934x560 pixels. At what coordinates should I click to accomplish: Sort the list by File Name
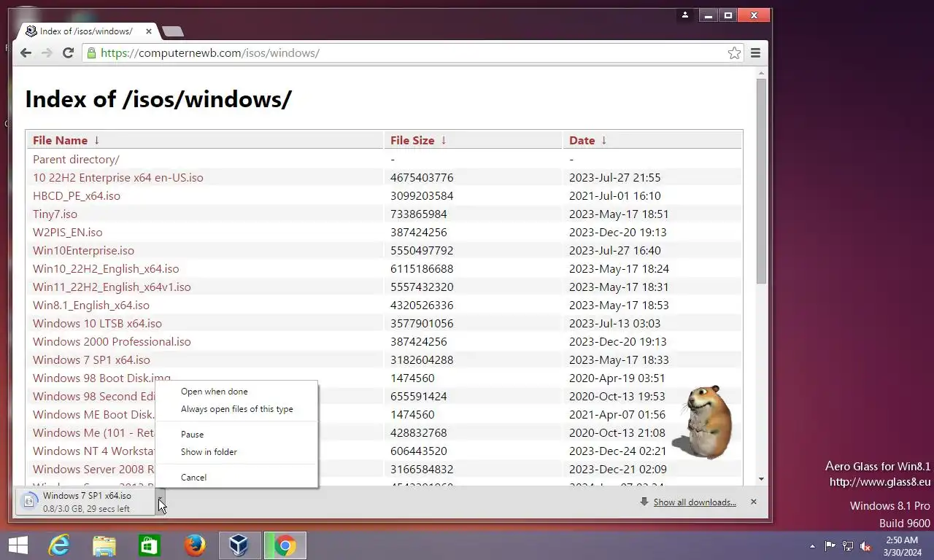tap(66, 140)
